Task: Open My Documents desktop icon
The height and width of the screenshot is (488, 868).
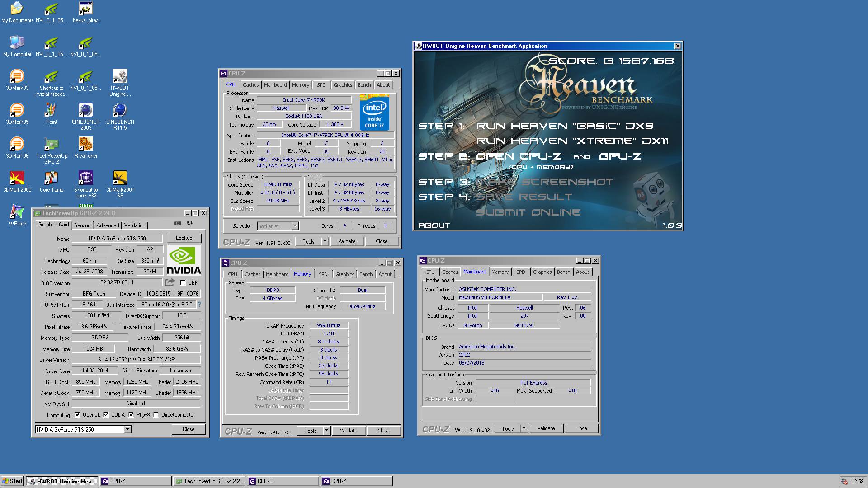Action: coord(17,12)
